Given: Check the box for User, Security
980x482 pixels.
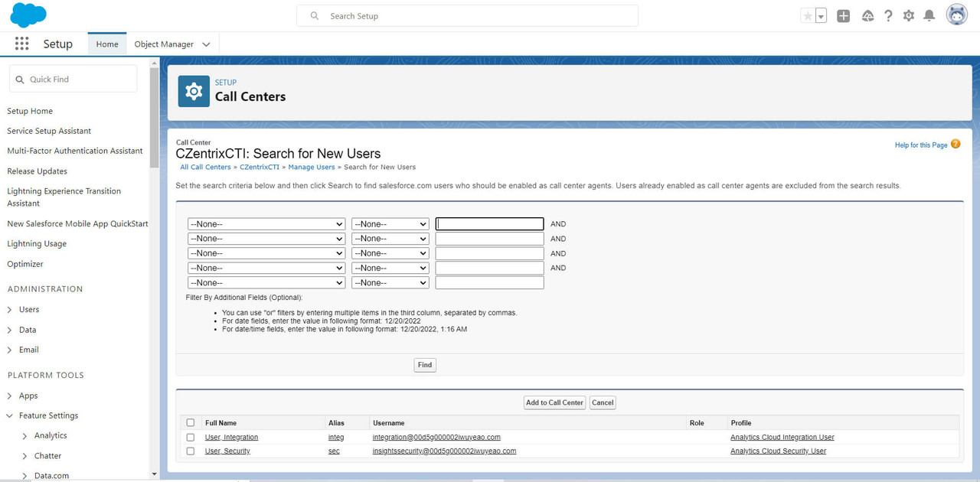Looking at the screenshot, I should pyautogui.click(x=191, y=451).
